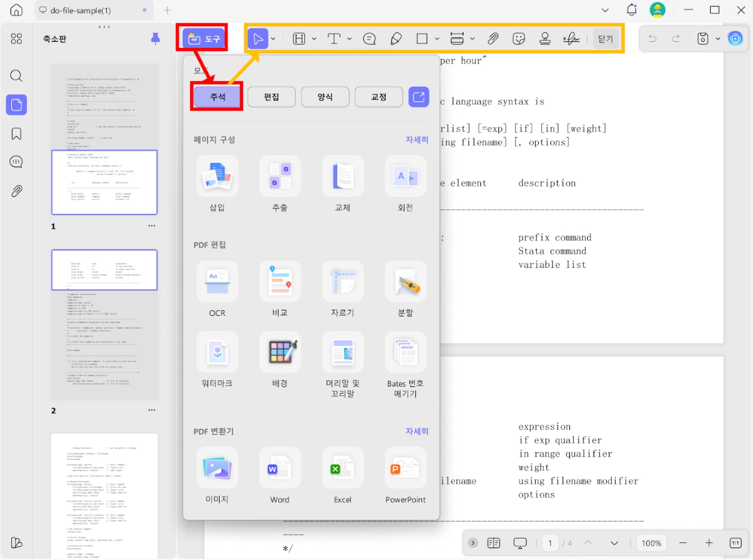Convert PDF to Word

pos(280,476)
